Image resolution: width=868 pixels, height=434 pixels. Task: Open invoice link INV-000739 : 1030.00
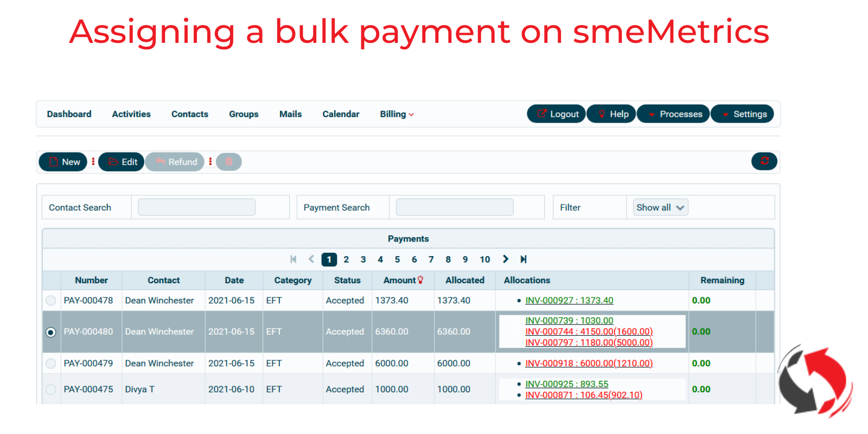click(569, 321)
